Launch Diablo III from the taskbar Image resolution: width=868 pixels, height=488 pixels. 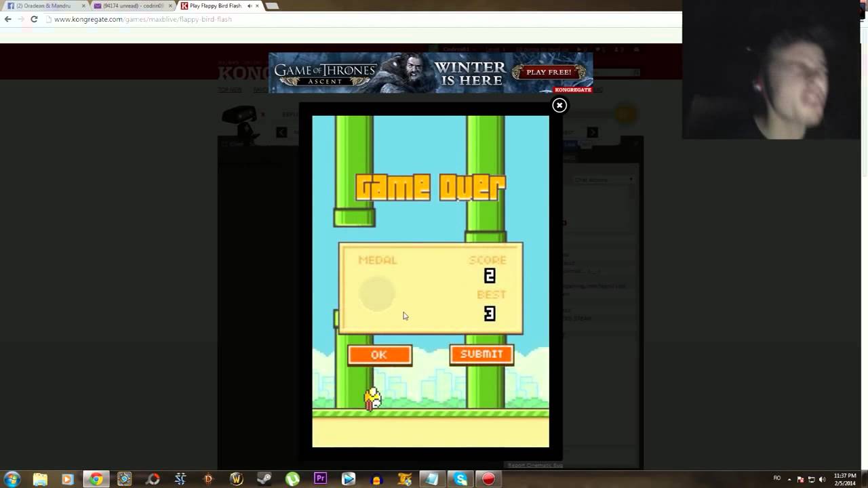(x=208, y=479)
